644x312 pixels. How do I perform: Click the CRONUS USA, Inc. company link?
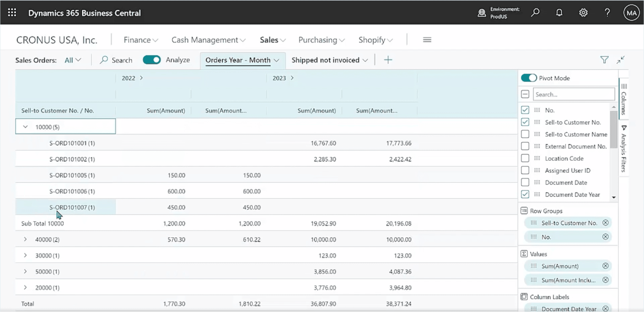point(57,40)
